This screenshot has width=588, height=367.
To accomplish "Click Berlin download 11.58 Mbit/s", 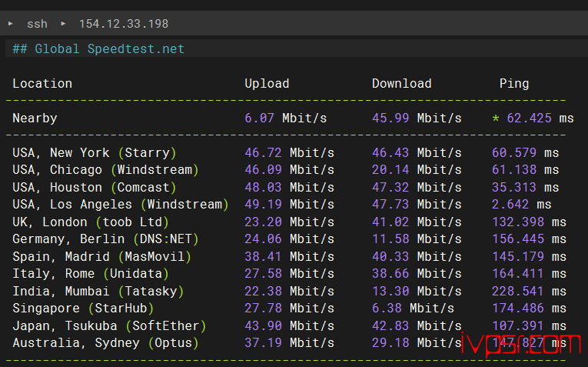I will point(417,239).
